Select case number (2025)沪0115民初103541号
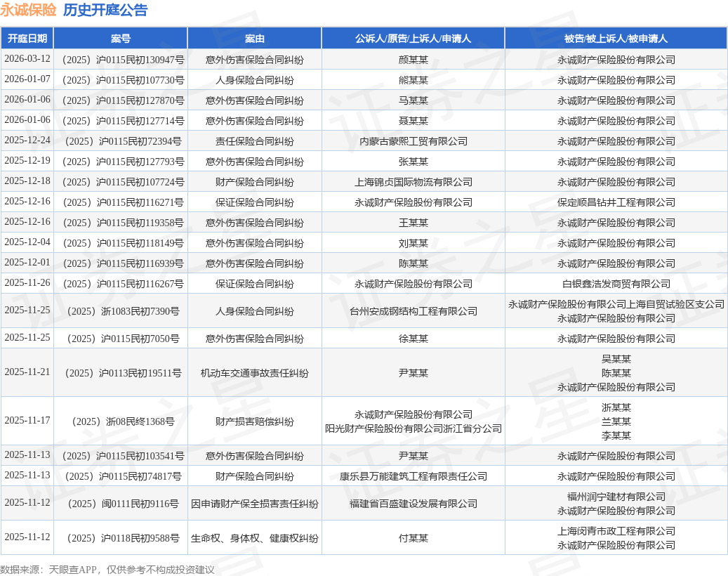The height and width of the screenshot is (576, 728). (123, 457)
